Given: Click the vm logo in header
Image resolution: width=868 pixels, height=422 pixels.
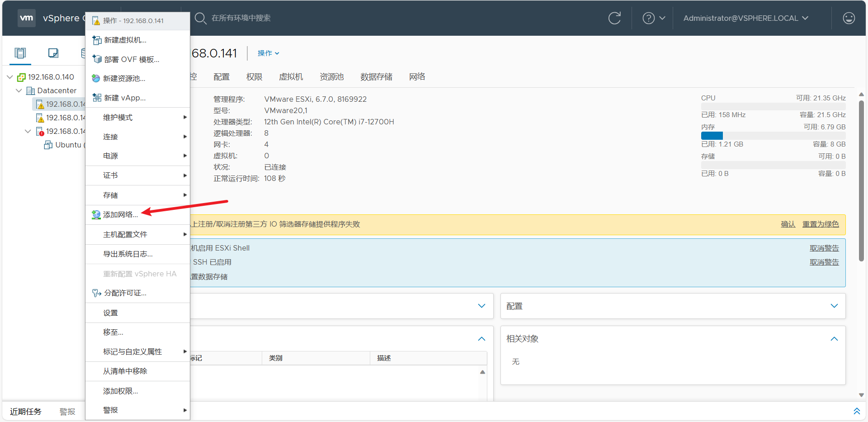Looking at the screenshot, I should point(27,18).
